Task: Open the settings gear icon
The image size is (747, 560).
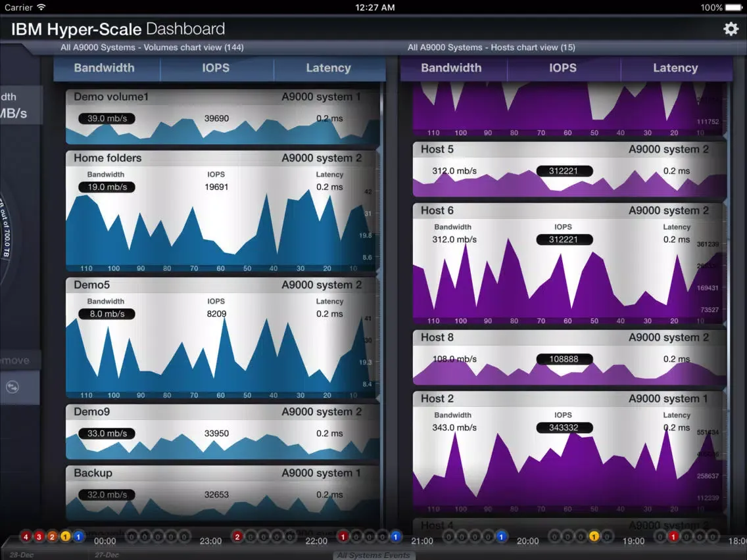Action: [x=731, y=29]
